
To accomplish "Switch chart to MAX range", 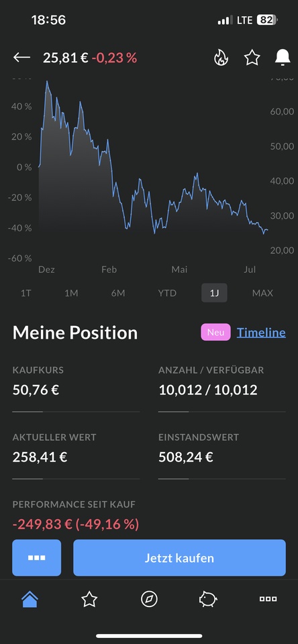I will point(262,293).
